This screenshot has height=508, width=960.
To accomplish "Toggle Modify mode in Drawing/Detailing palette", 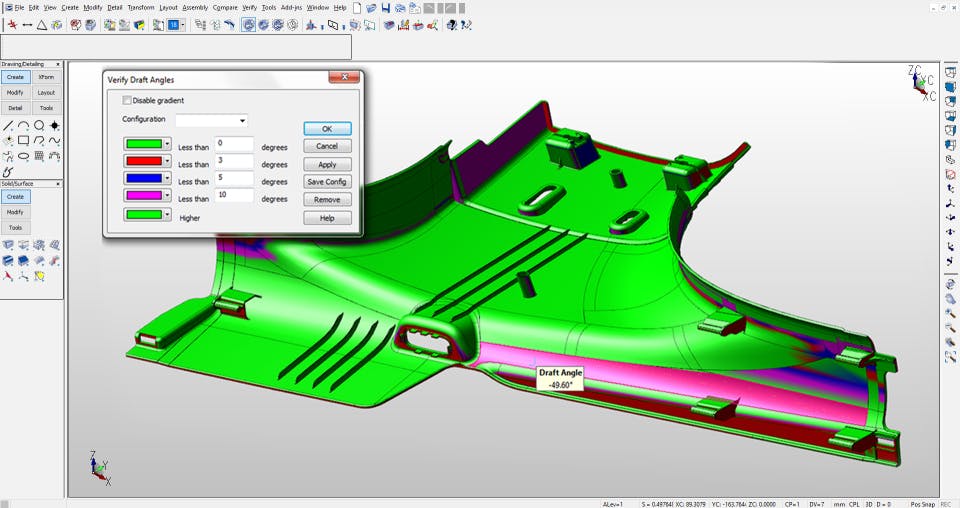I will pyautogui.click(x=15, y=92).
